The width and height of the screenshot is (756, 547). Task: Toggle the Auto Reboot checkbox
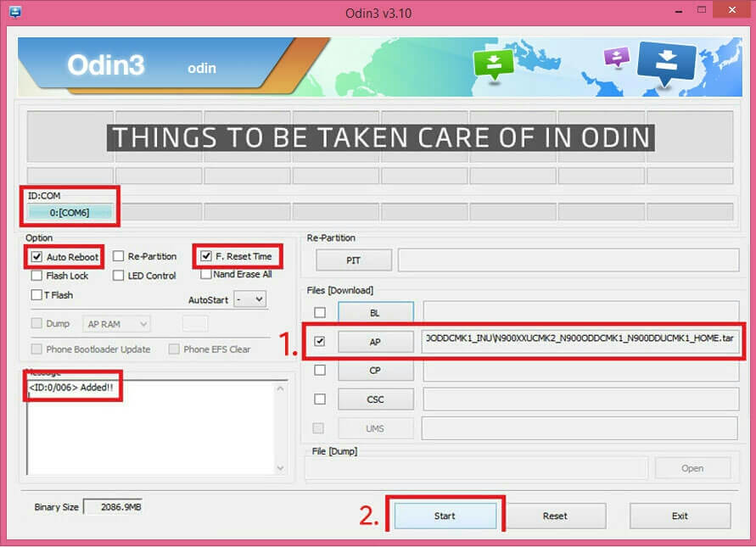click(x=36, y=256)
